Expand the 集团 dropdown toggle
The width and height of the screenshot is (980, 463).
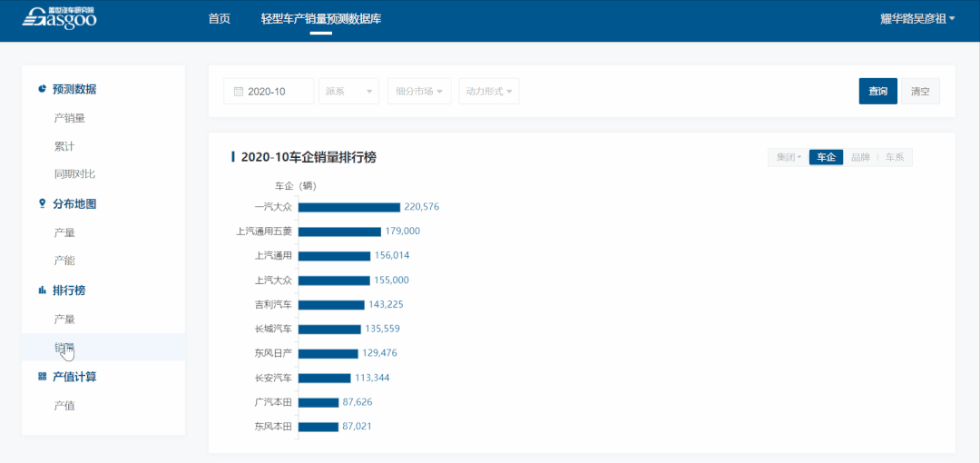(x=789, y=158)
